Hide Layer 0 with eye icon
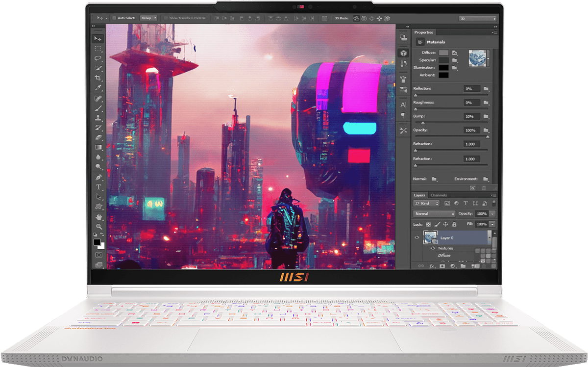 pos(417,237)
